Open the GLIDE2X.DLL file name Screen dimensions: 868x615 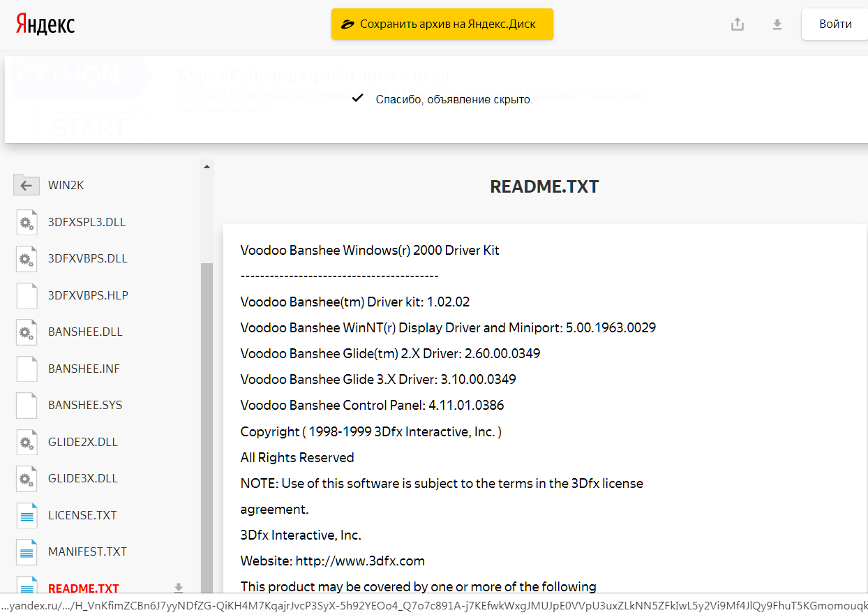coord(83,442)
